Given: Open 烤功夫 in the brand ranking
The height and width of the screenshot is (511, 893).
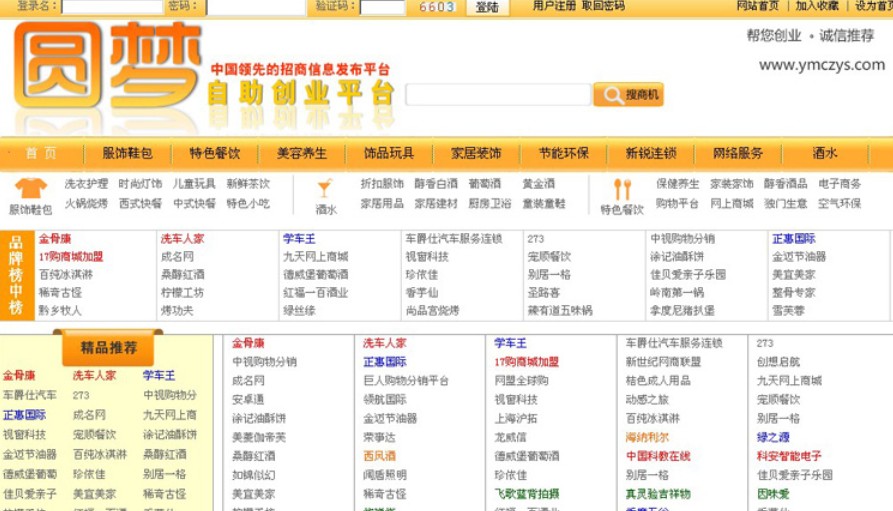Looking at the screenshot, I should (x=177, y=310).
